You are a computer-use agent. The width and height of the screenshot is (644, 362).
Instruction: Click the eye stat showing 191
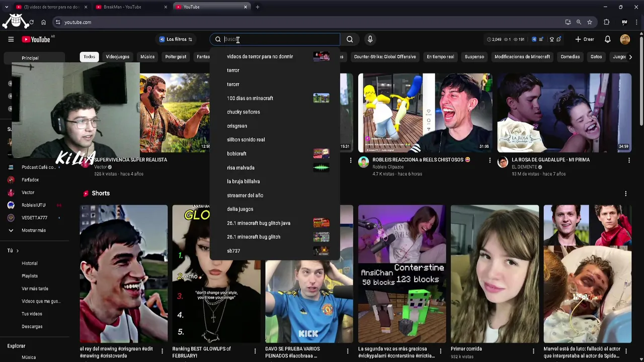[x=519, y=39]
